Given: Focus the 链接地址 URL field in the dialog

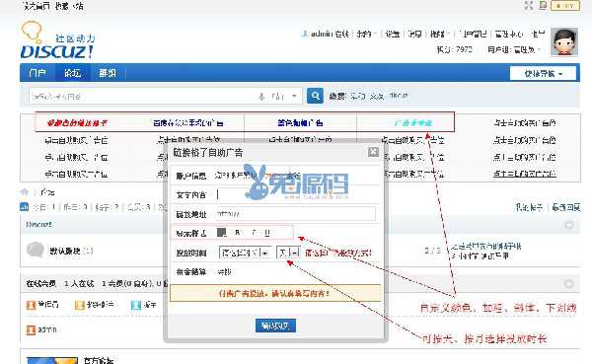Looking at the screenshot, I should click(296, 214).
